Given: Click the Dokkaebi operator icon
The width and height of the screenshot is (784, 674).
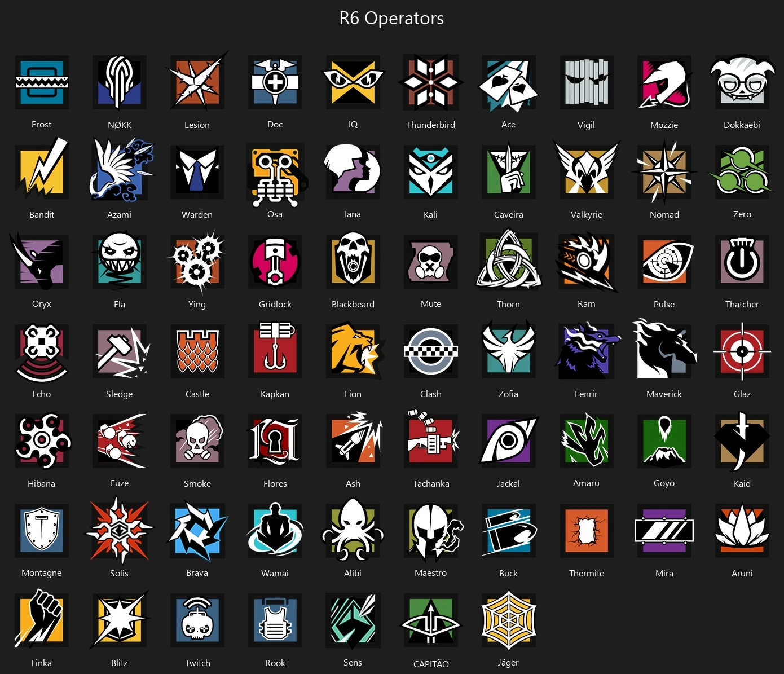Looking at the screenshot, I should [742, 82].
